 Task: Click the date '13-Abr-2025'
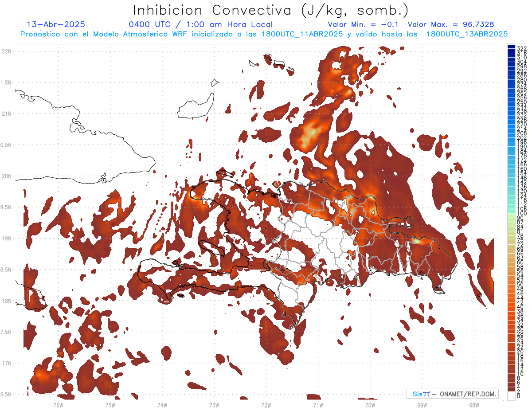[56, 24]
